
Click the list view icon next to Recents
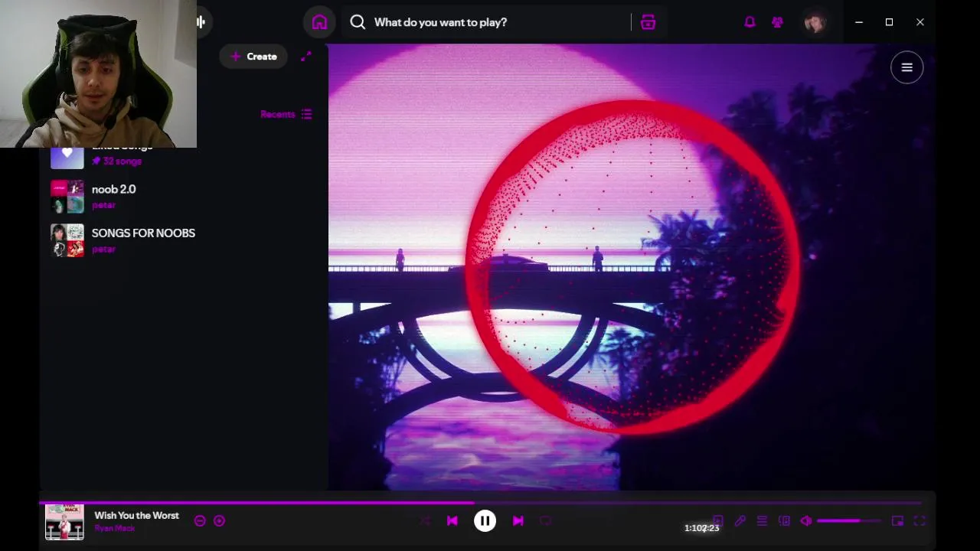(x=307, y=114)
